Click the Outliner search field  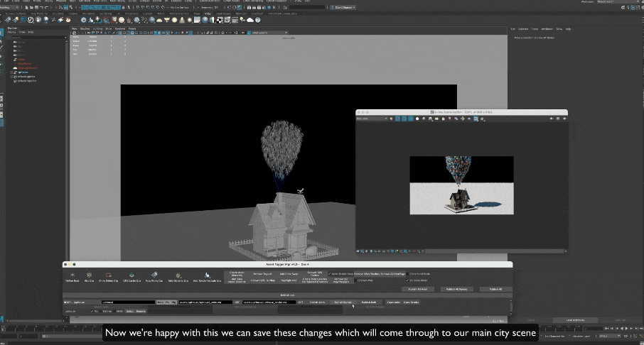tap(36, 36)
